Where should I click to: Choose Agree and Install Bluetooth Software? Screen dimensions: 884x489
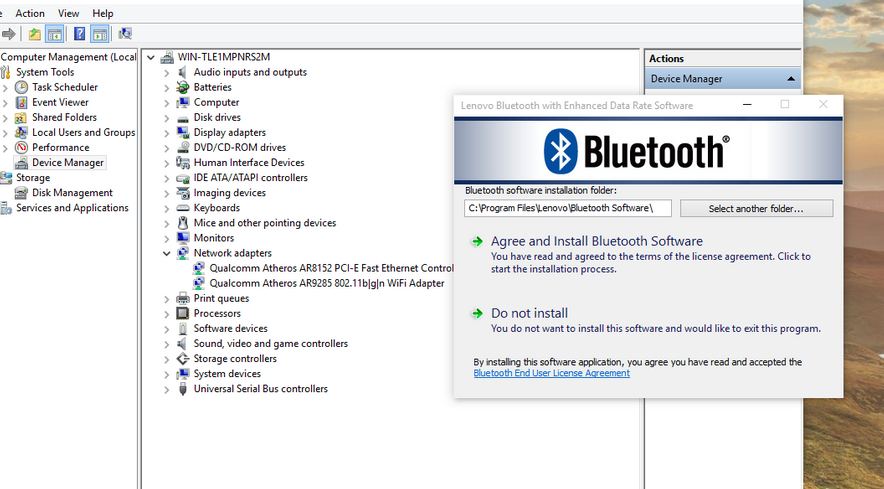point(596,241)
